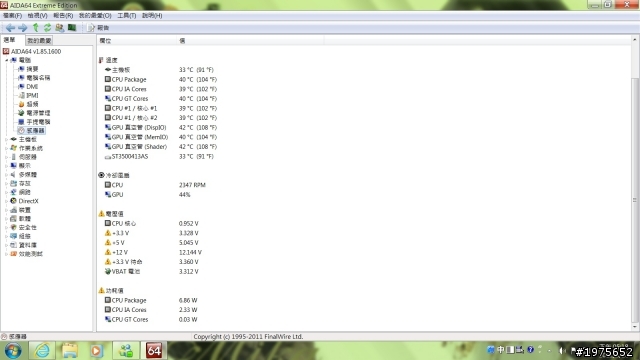The width and height of the screenshot is (640, 360).
Task: Click the Benchmark (效能測試) tree icon
Action: coord(13,254)
